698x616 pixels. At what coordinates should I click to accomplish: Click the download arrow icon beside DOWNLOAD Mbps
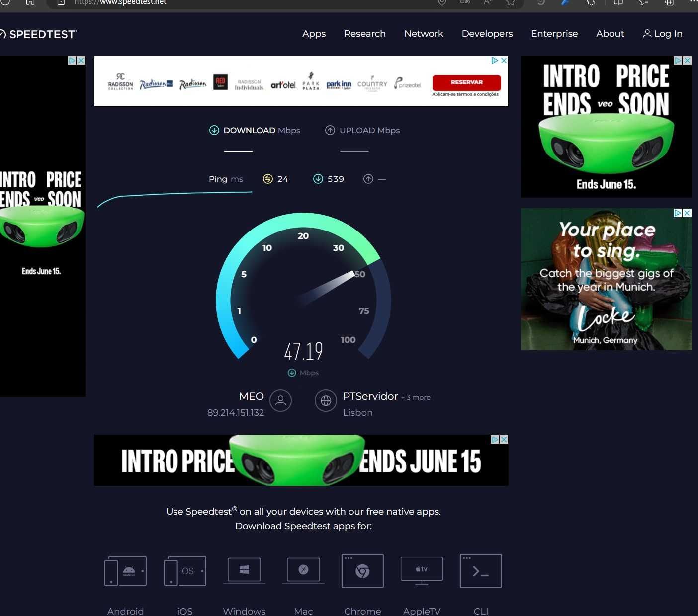(214, 130)
